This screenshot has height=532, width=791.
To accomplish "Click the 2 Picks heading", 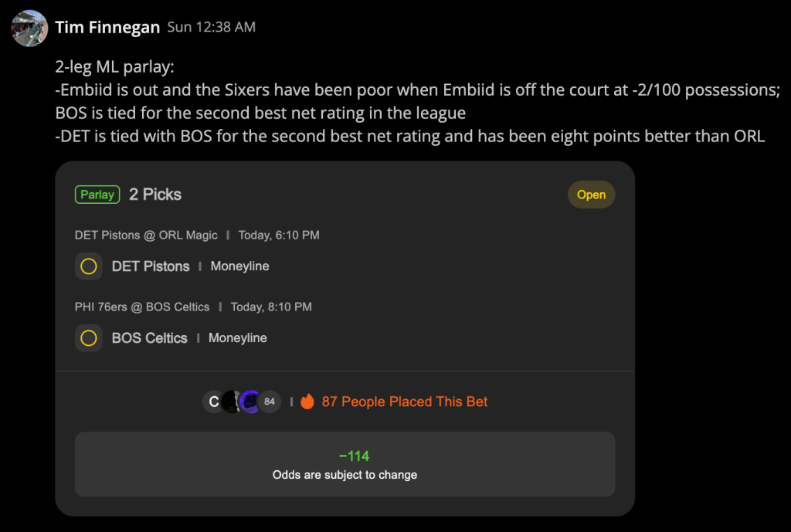I will 155,195.
